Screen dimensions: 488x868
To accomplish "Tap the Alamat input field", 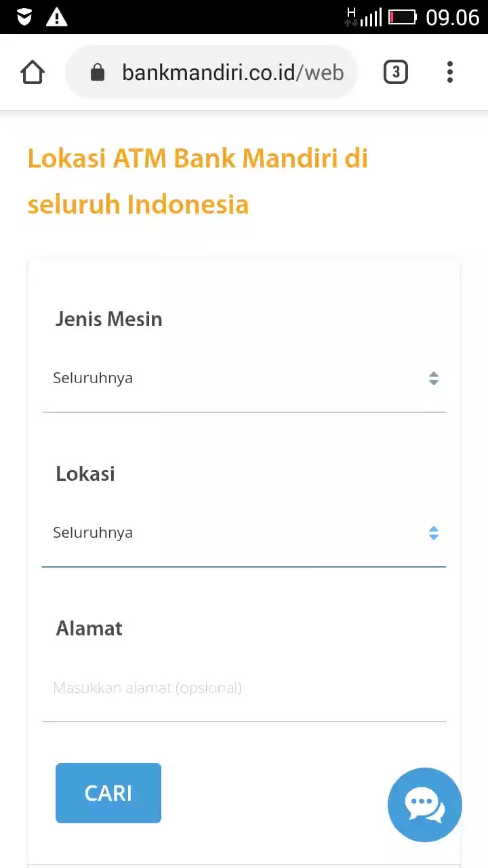I will 244,688.
